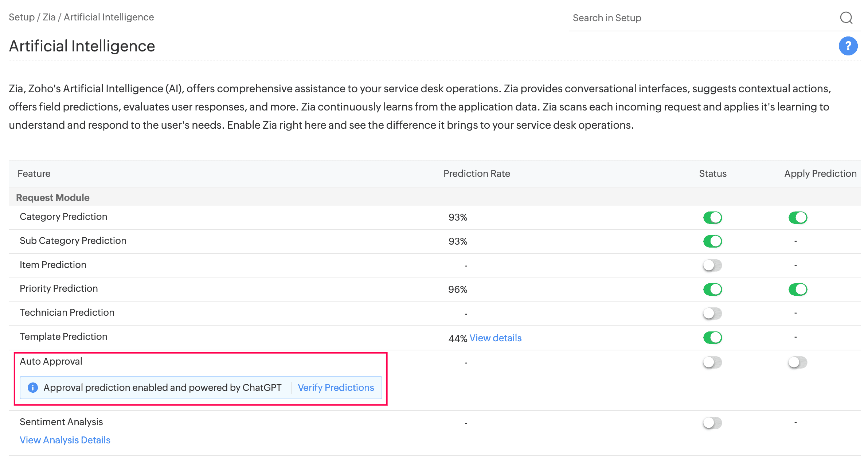Open View details for Template Prediction
The image size is (868, 474).
click(x=495, y=338)
